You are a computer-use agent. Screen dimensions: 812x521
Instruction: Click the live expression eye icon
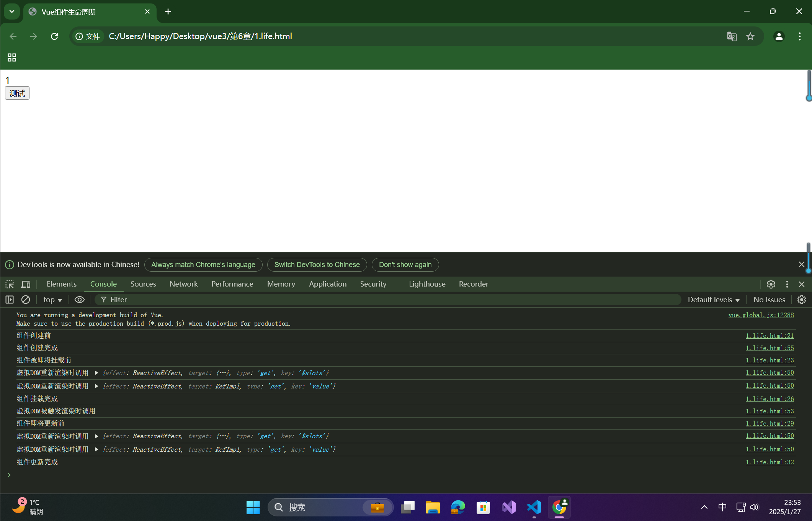coord(79,300)
